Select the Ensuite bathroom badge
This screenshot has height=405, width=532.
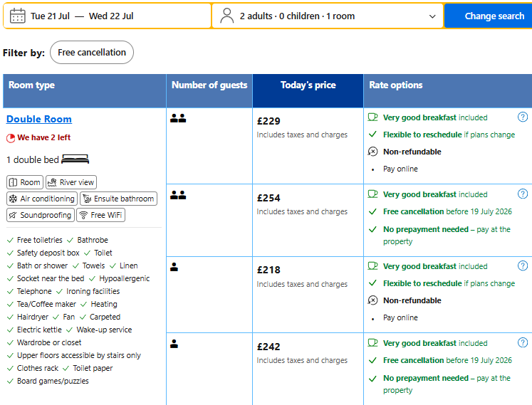119,199
